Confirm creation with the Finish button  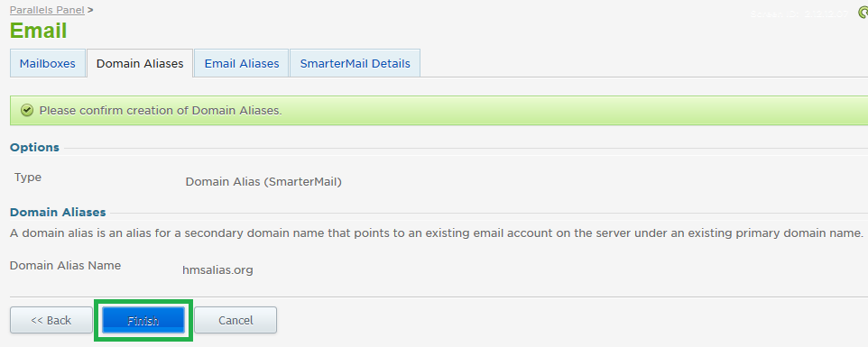pos(143,320)
